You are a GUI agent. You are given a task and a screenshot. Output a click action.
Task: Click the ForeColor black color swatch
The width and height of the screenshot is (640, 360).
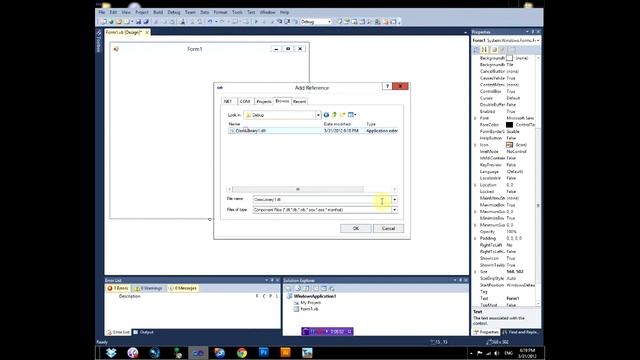pyautogui.click(x=509, y=124)
